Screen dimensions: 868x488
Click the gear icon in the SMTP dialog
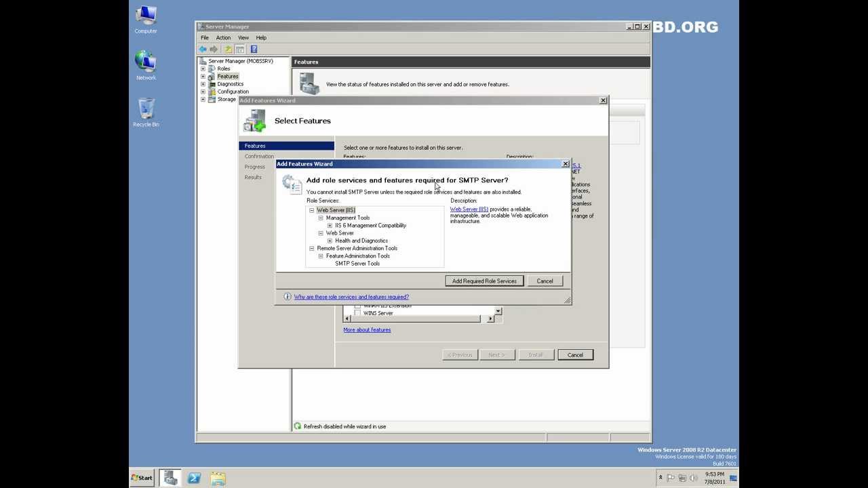[x=292, y=184]
